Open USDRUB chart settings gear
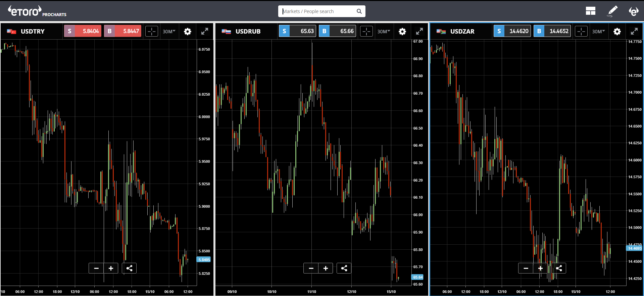 402,32
